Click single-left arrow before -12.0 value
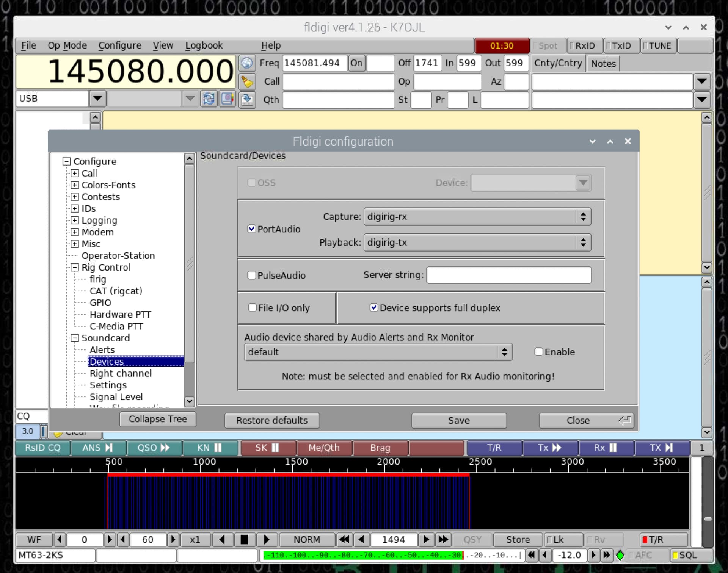Image resolution: width=728 pixels, height=573 pixels. point(545,555)
